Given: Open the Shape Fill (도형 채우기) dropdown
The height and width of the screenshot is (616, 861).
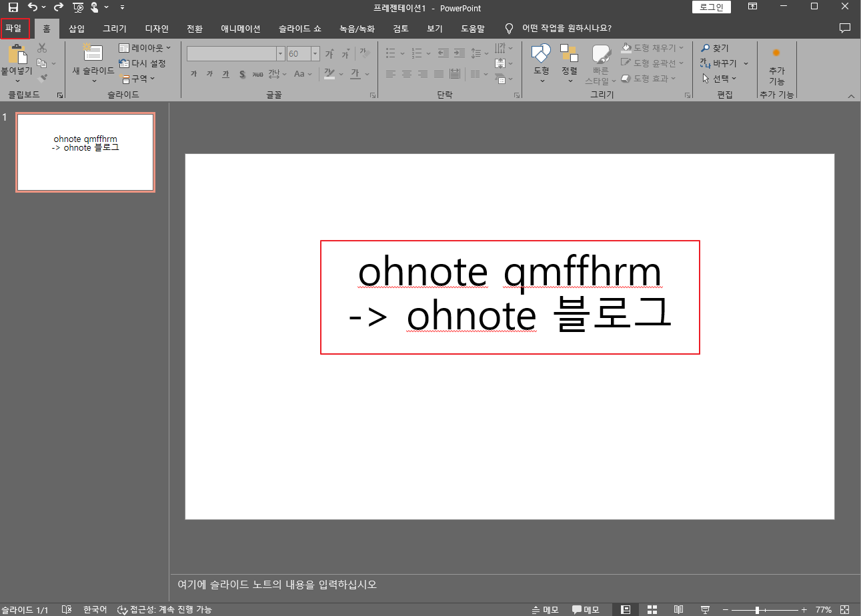Looking at the screenshot, I should tap(652, 48).
